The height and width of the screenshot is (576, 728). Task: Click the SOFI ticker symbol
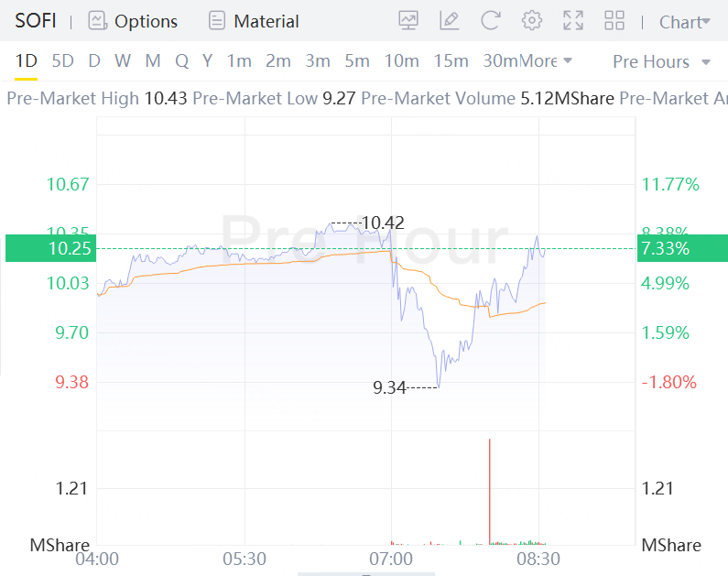[36, 20]
